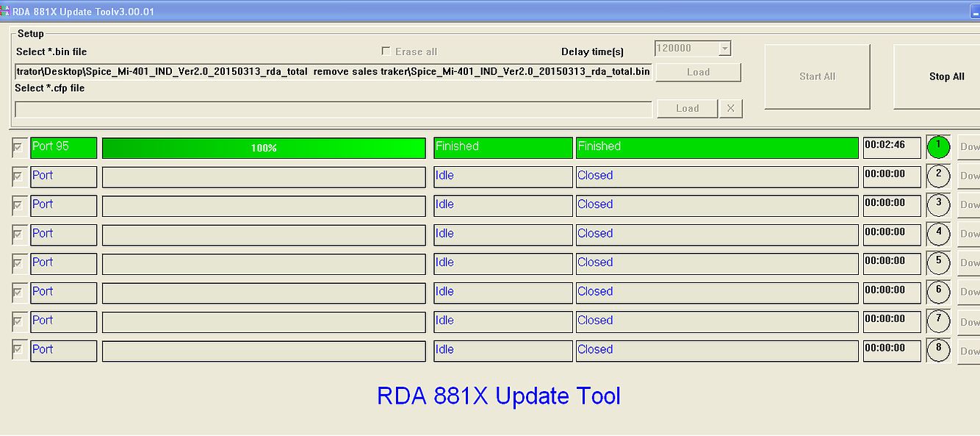Image resolution: width=980 pixels, height=436 pixels.
Task: Open the Delay time(s) dropdown
Action: (x=726, y=48)
